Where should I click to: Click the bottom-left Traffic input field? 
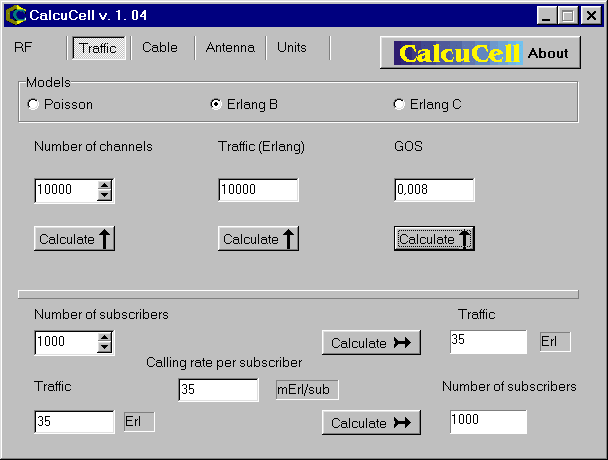coord(74,422)
